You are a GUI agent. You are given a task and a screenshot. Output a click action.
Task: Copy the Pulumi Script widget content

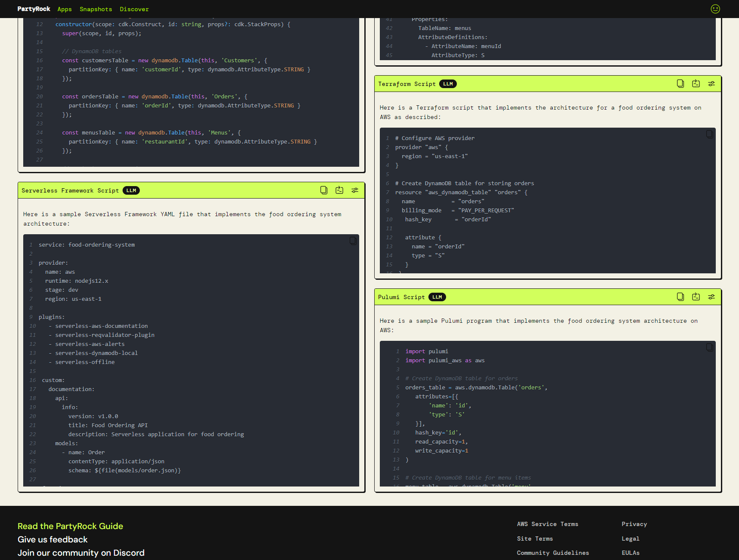[x=680, y=297]
